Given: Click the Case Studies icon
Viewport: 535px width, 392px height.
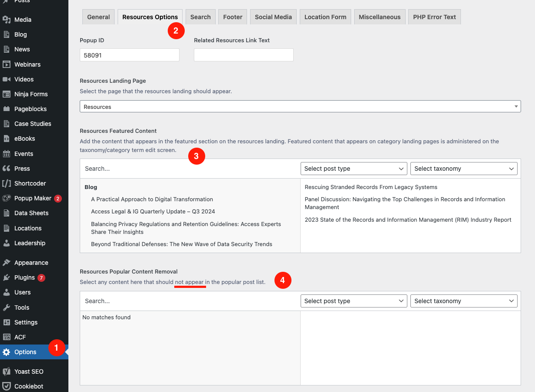Looking at the screenshot, I should click(7, 124).
